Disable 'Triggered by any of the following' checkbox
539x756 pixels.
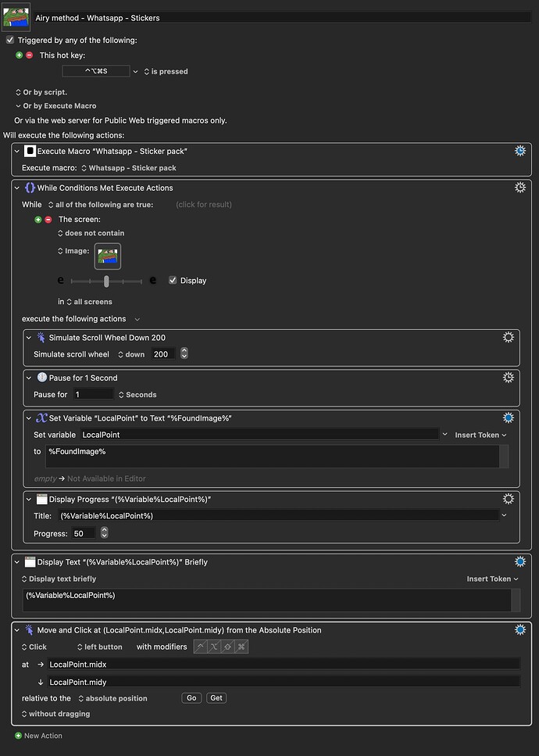pos(9,40)
